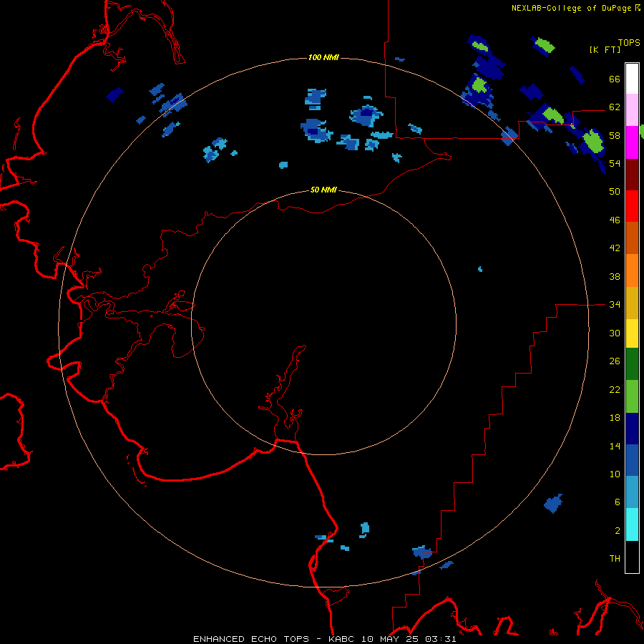Screen dimensions: 644x644
Task: Choose the bright red swatch in legend bar
Action: tap(632, 206)
